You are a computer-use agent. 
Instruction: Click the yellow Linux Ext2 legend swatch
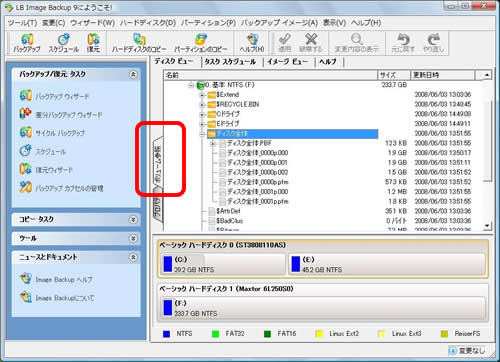[x=319, y=334]
